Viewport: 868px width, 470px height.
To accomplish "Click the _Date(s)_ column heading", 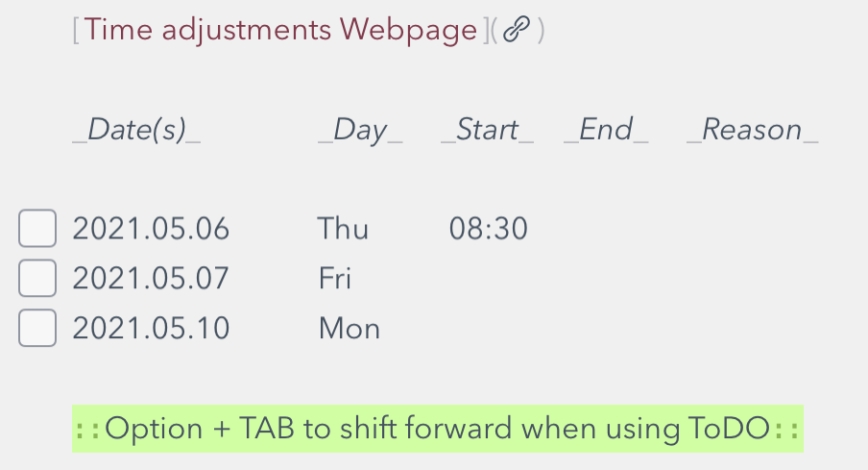I will (136, 131).
